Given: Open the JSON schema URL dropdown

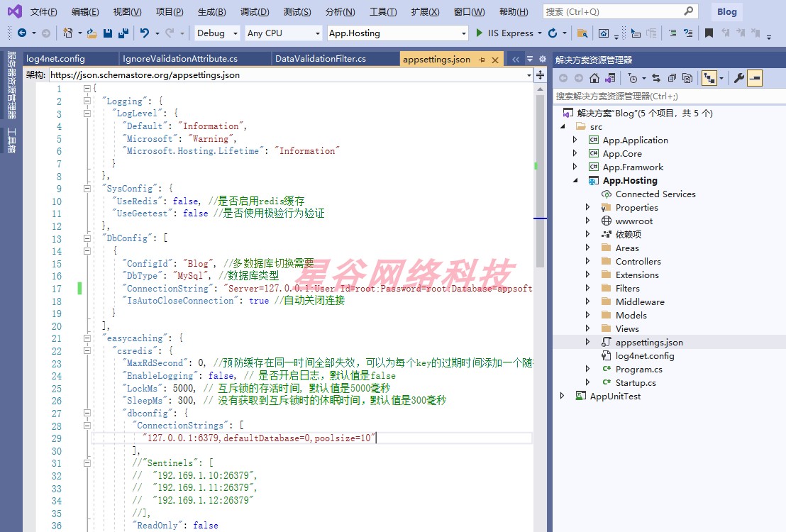Looking at the screenshot, I should [528, 75].
